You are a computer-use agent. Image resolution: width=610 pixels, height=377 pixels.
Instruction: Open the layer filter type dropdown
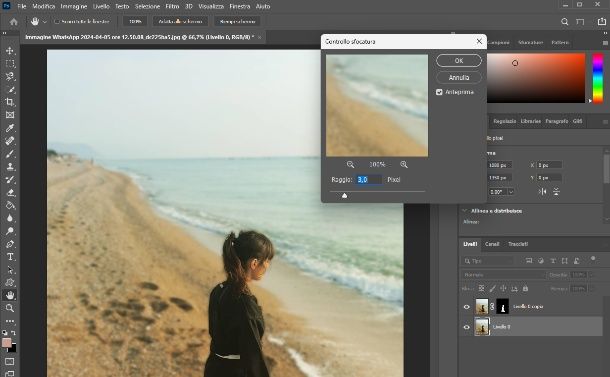(488, 261)
